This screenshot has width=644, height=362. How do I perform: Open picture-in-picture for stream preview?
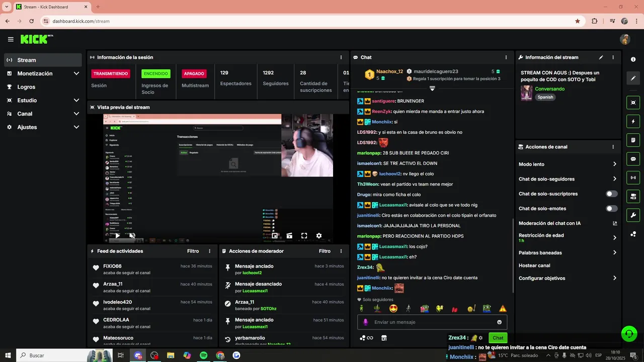pyautogui.click(x=275, y=235)
